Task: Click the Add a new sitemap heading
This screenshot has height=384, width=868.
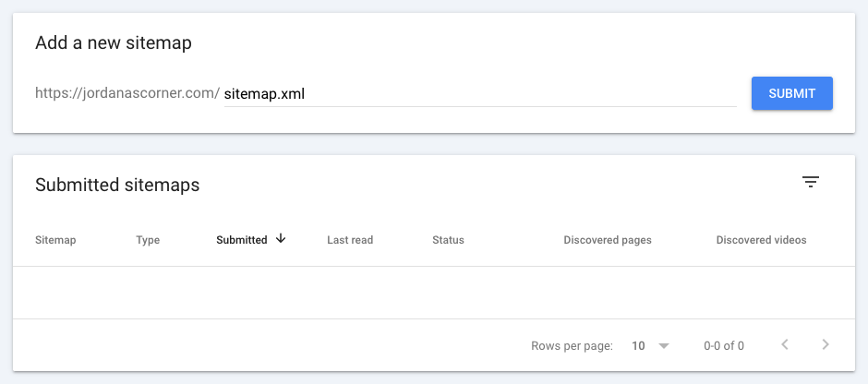Action: [x=114, y=42]
